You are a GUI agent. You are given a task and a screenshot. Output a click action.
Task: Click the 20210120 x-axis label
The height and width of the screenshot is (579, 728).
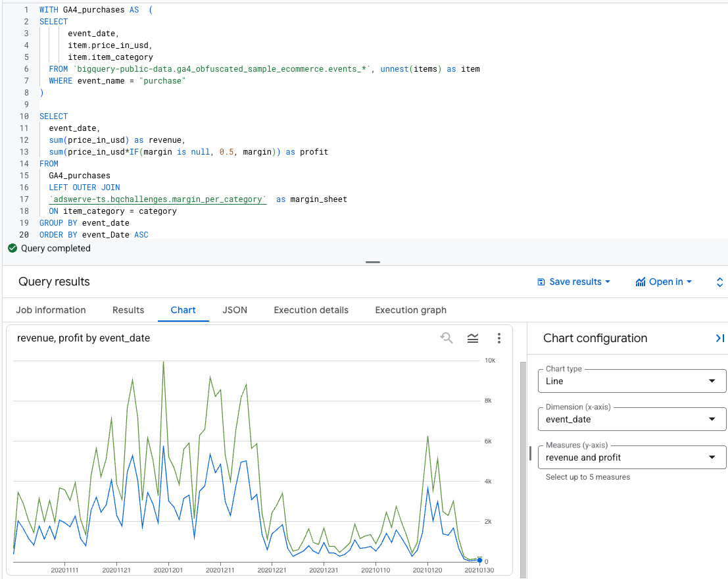point(427,570)
